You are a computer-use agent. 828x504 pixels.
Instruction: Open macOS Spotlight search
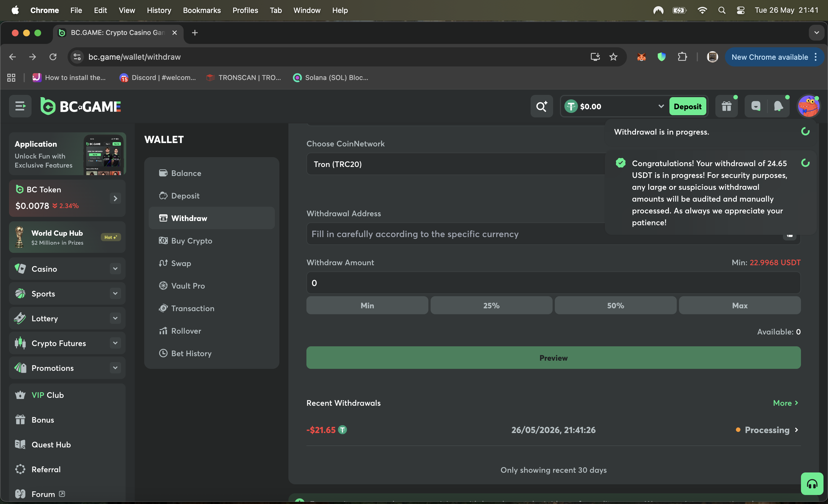(722, 10)
